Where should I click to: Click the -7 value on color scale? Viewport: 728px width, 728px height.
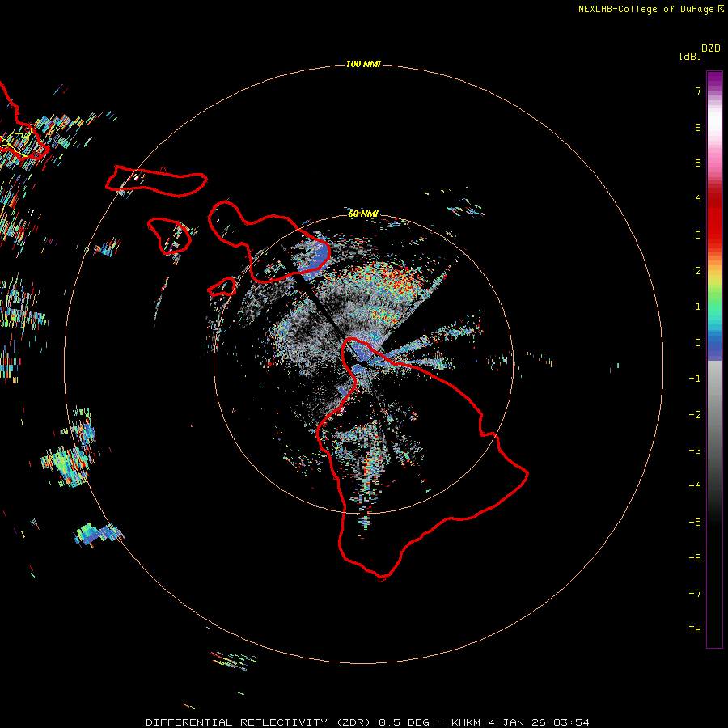(x=695, y=594)
